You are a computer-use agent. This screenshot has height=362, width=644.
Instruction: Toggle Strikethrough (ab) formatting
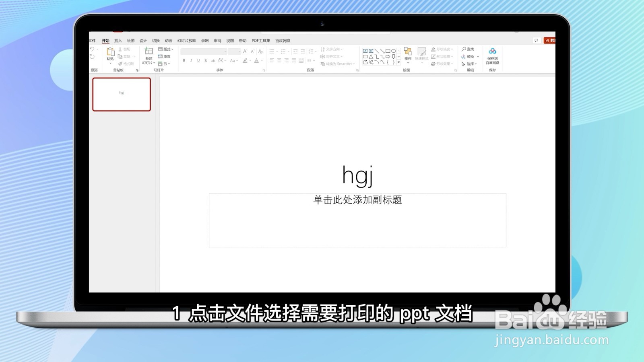pyautogui.click(x=213, y=60)
